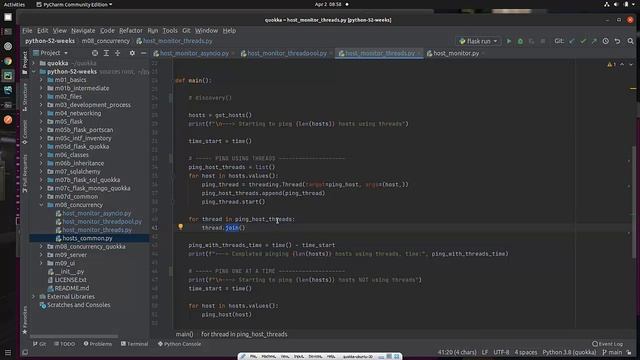
Task: Open the Problems tool window
Action: click(98, 344)
